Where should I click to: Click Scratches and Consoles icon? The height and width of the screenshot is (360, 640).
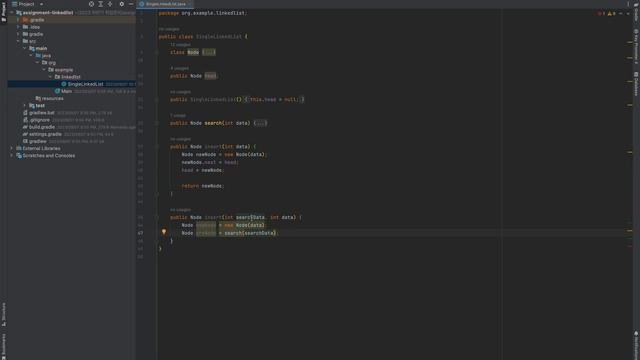pyautogui.click(x=19, y=156)
